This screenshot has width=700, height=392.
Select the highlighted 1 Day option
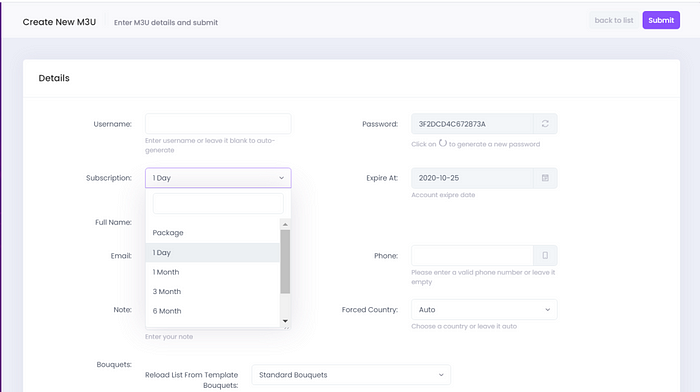pyautogui.click(x=212, y=252)
